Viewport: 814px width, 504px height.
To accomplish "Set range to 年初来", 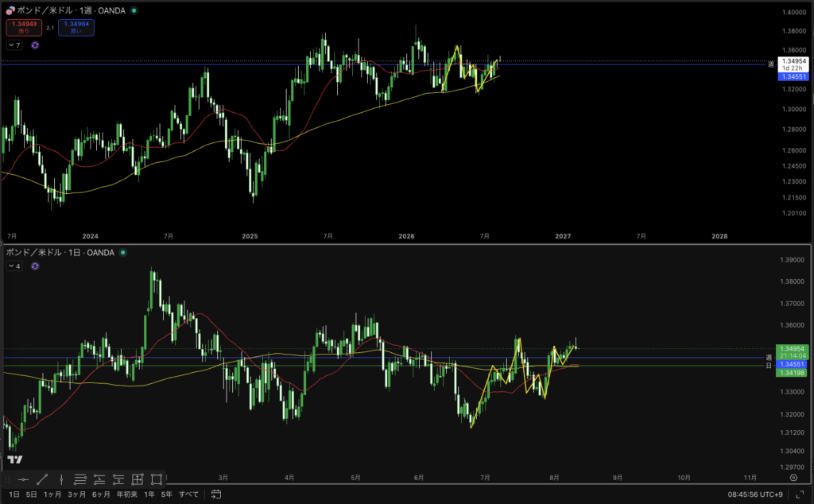I will [x=126, y=494].
